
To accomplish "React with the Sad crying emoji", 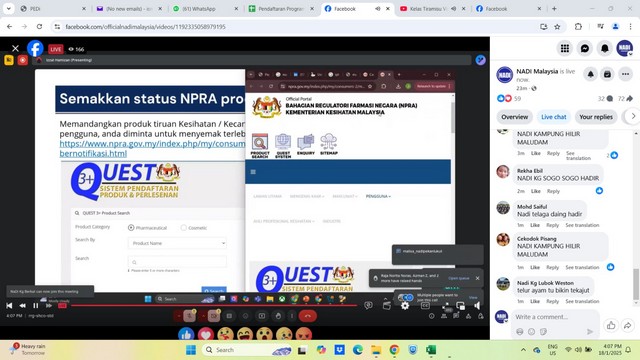I will tap(284, 334).
